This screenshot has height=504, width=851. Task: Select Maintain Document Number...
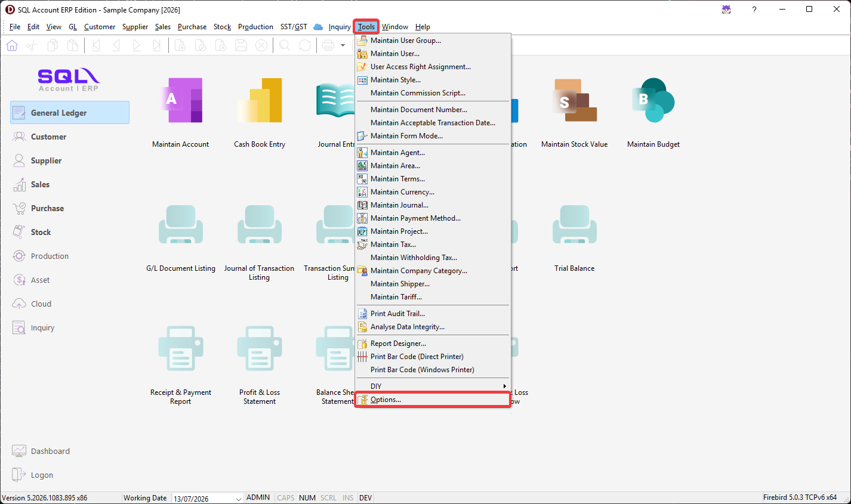[x=433, y=110]
